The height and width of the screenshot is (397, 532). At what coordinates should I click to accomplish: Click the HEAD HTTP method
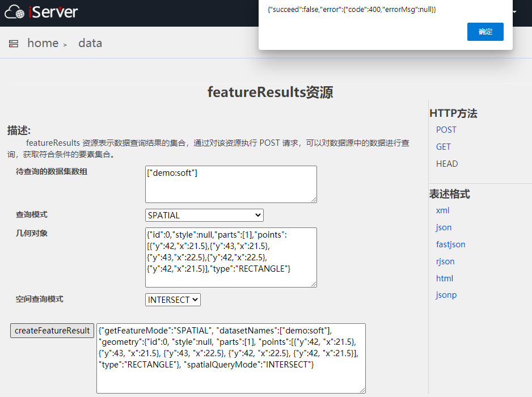coord(447,163)
